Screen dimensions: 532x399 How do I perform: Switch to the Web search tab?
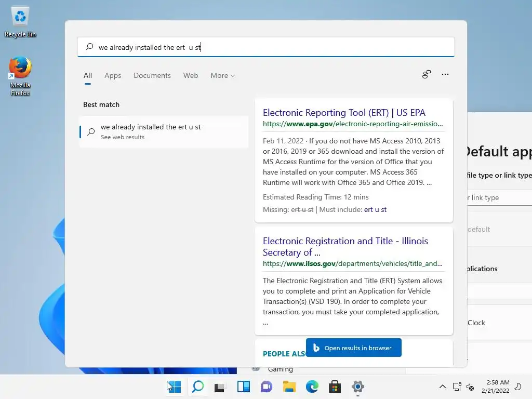(x=191, y=75)
